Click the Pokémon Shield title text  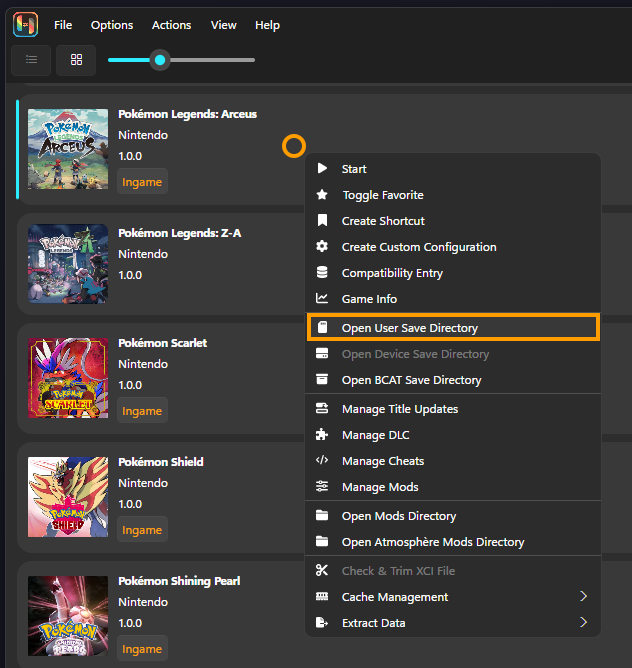click(x=161, y=462)
